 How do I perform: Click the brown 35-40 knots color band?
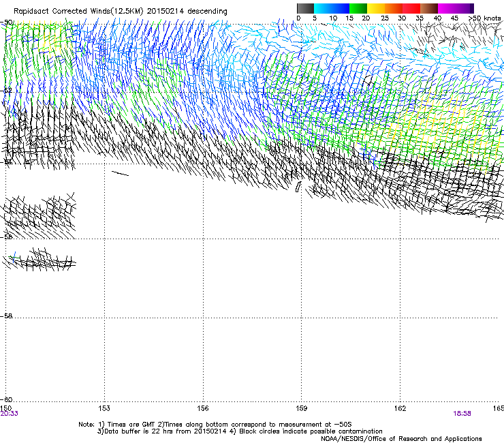tap(429, 8)
